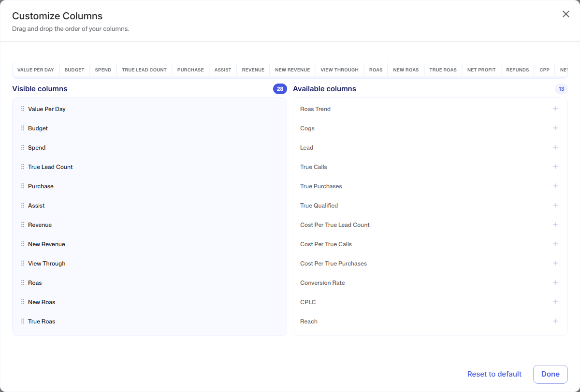Select ROAS chip in preview bar

click(376, 70)
